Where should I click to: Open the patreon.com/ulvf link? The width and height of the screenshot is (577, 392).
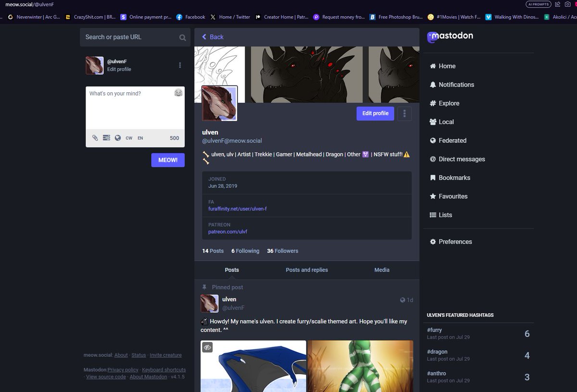click(x=228, y=232)
